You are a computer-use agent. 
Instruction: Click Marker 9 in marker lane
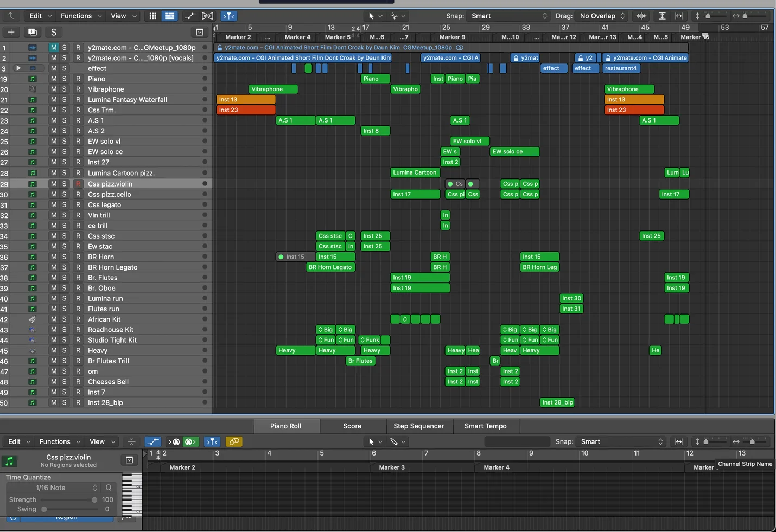[x=452, y=37]
